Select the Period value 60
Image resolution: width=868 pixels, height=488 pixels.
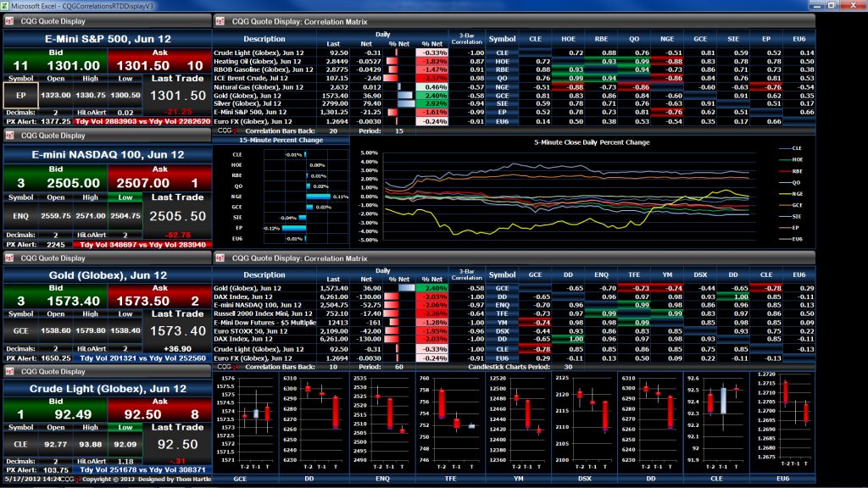click(x=399, y=367)
